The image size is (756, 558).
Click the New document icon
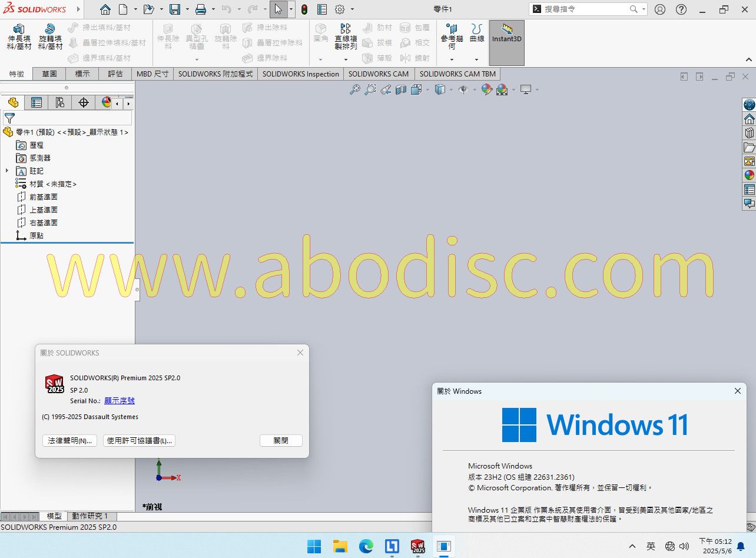point(122,9)
